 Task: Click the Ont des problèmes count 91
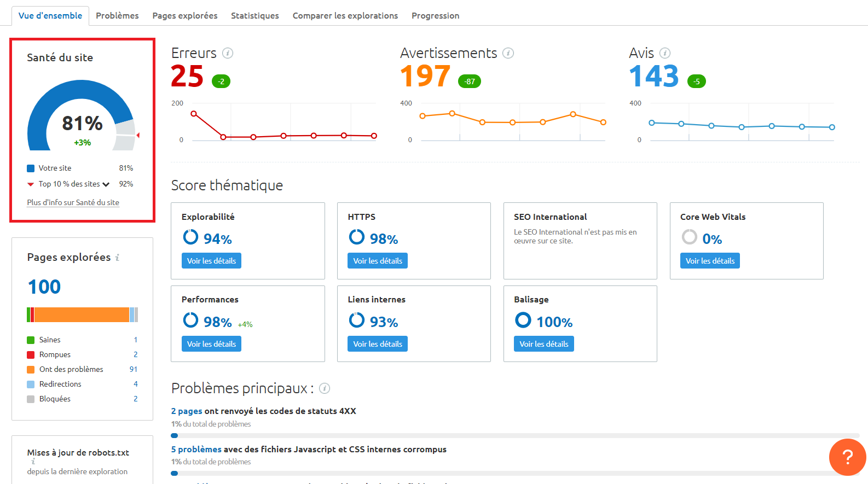[x=134, y=369]
